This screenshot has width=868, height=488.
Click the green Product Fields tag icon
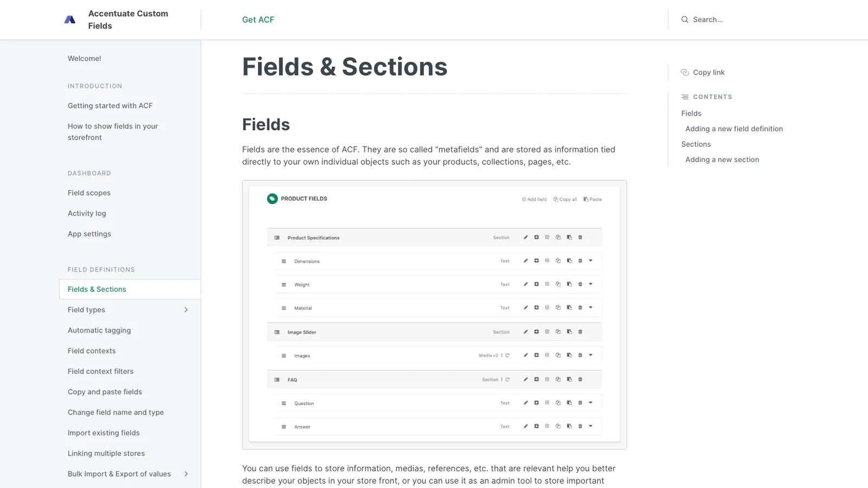tap(272, 198)
